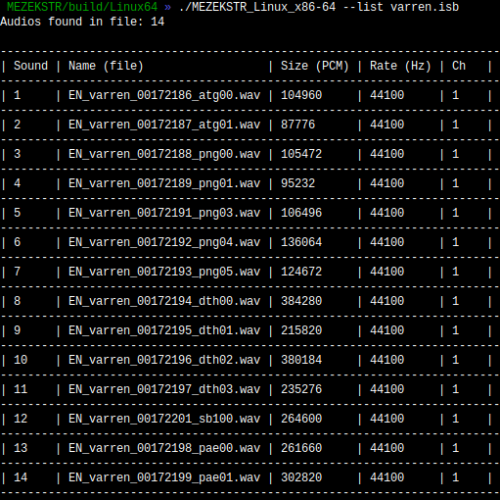The height and width of the screenshot is (500, 500).
Task: Click the Size (PCM) column header
Action: tap(315, 66)
